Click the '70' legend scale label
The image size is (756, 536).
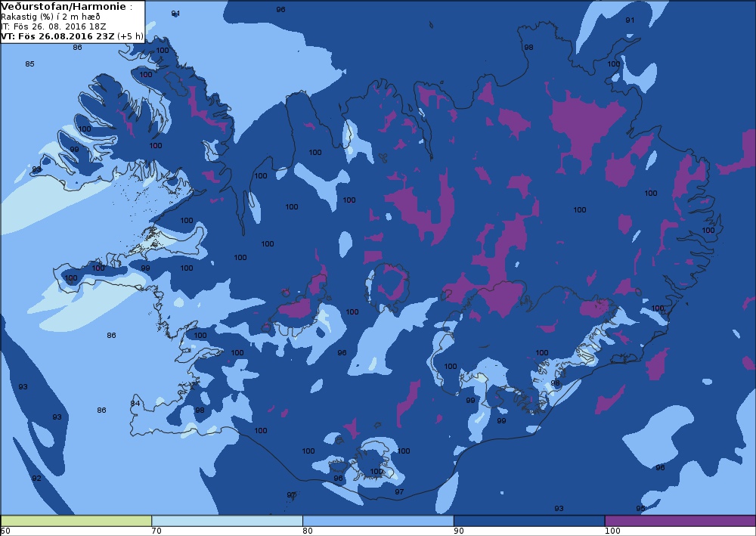coord(156,531)
